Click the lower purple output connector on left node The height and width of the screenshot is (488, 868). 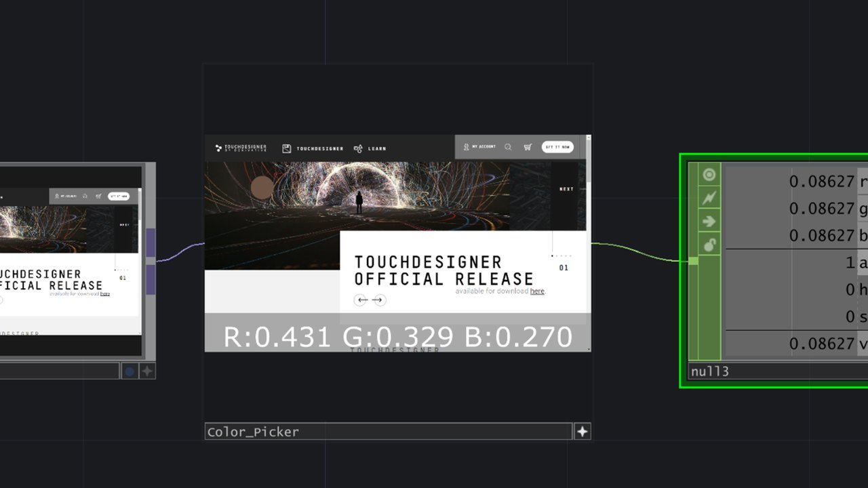click(151, 279)
